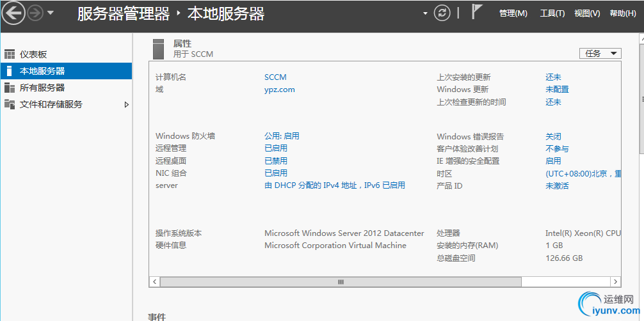Select 所有服务器 in sidebar
The height and width of the screenshot is (321, 644).
(x=67, y=88)
